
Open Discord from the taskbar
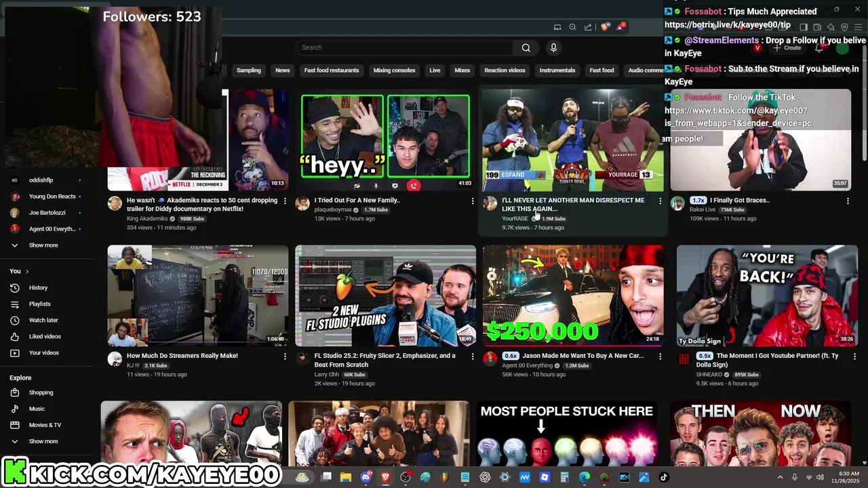366,477
